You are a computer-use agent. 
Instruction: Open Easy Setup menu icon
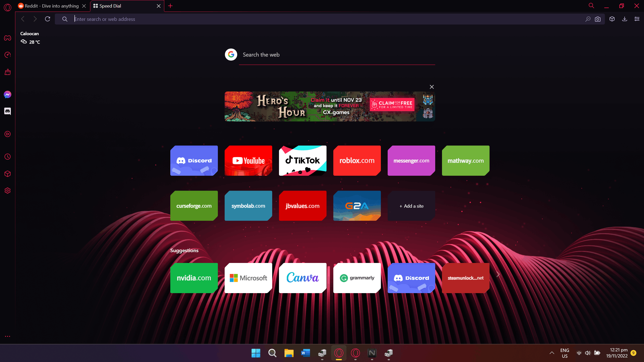click(637, 19)
